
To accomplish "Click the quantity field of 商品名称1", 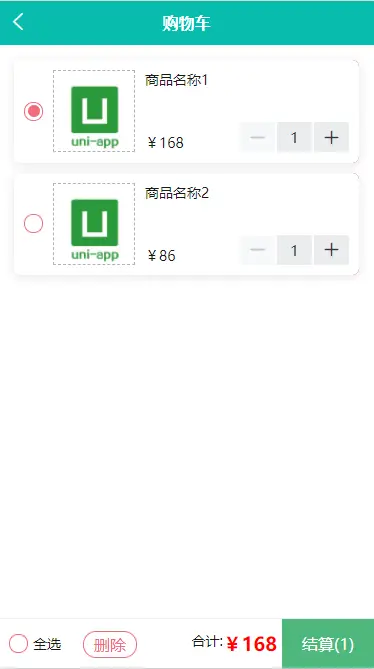I will [x=294, y=137].
